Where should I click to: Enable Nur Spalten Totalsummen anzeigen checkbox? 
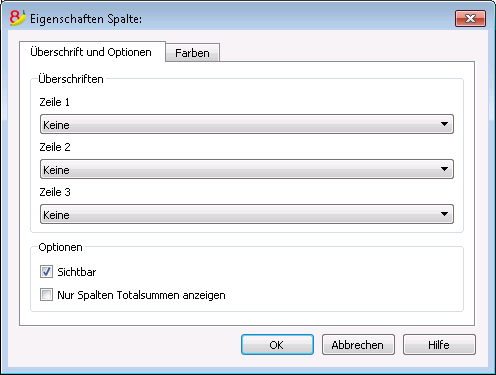46,295
